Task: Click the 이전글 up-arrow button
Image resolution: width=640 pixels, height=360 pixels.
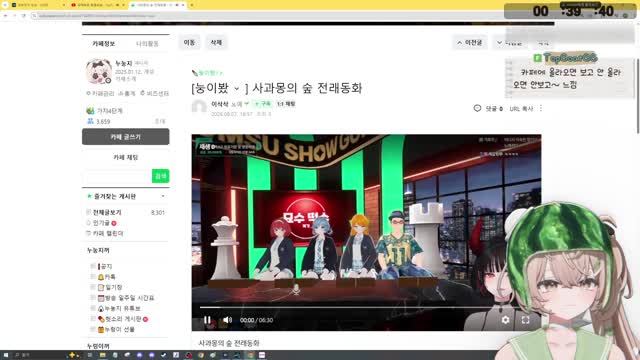Action: tap(470, 42)
